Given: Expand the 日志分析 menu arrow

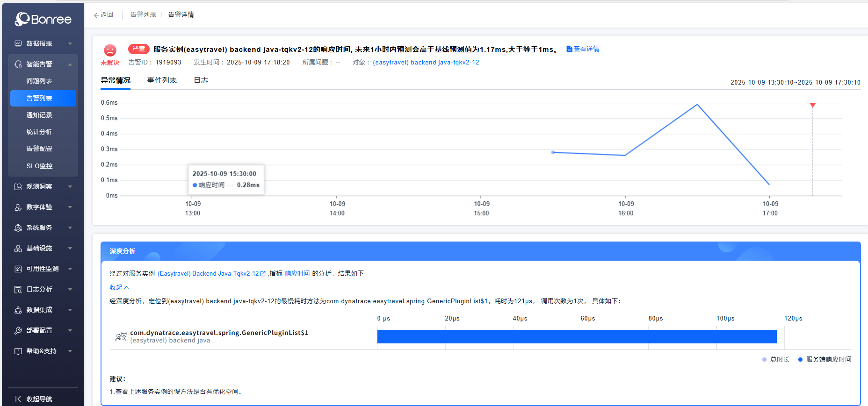Looking at the screenshot, I should pyautogui.click(x=70, y=289).
